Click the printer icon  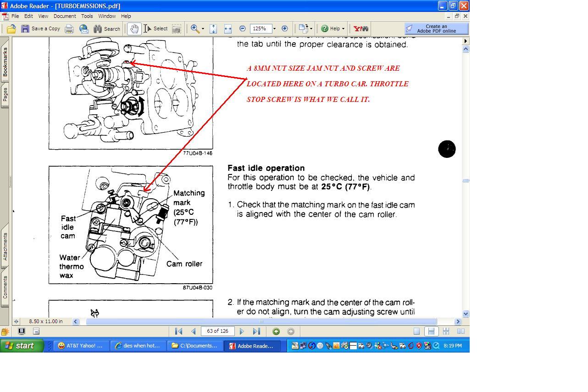69,28
